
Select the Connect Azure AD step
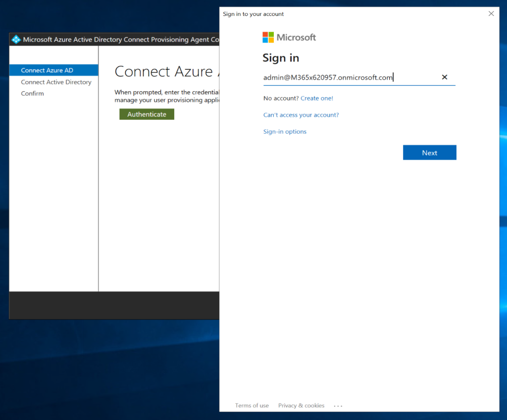(x=47, y=70)
